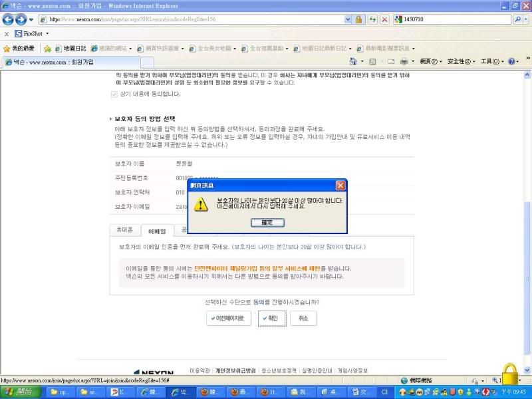532x399 pixels.
Task: Close the 網頁訊息 alert dialog with red X
Action: coord(340,186)
